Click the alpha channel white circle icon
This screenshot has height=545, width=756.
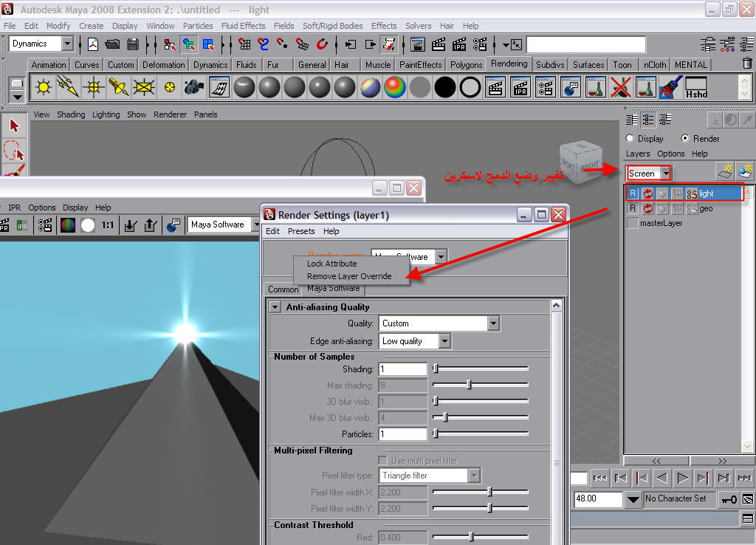[88, 224]
